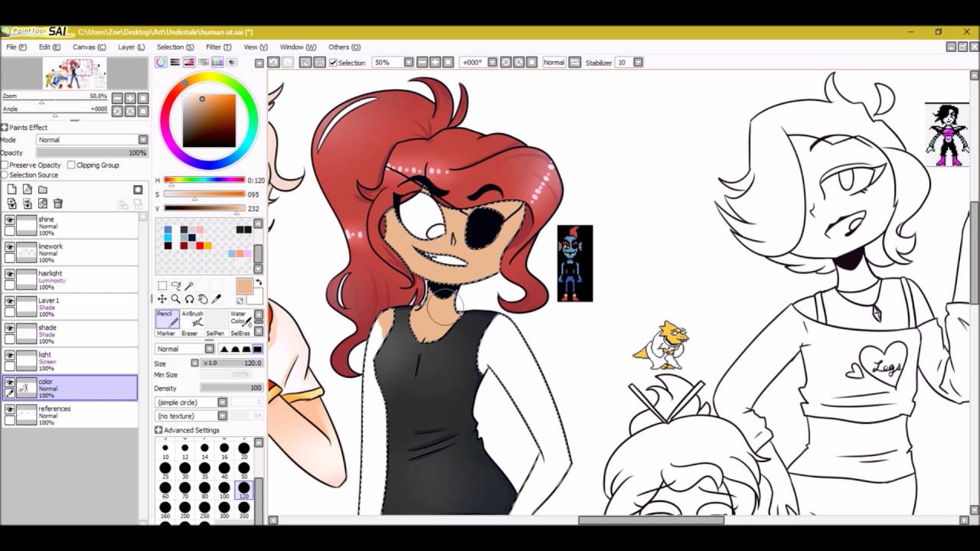Image resolution: width=980 pixels, height=551 pixels.
Task: Select the magic wand tool
Action: [x=189, y=286]
